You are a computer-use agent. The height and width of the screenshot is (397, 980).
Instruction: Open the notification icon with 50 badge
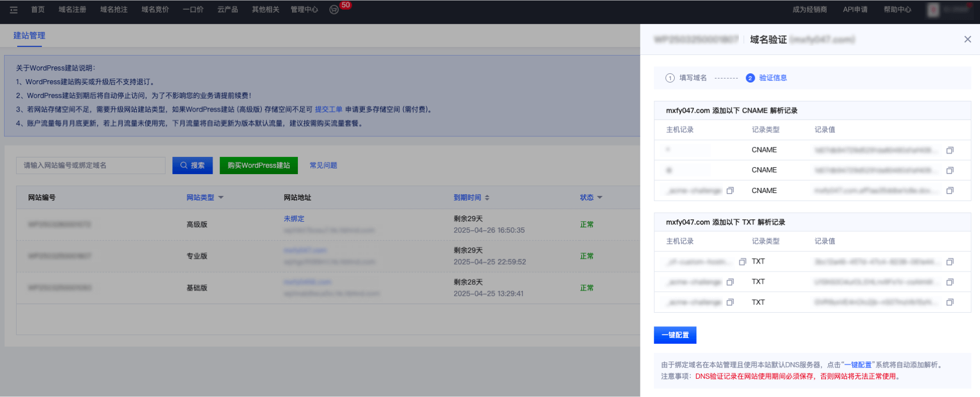coord(334,10)
